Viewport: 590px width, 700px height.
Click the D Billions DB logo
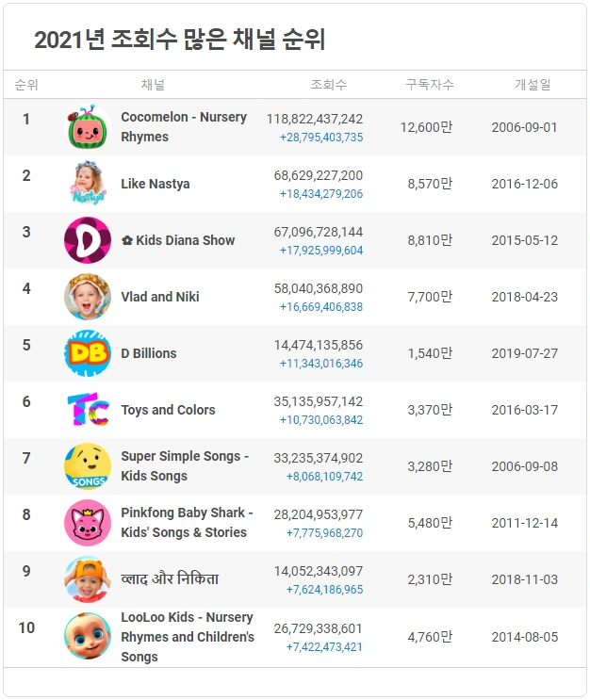(x=88, y=353)
